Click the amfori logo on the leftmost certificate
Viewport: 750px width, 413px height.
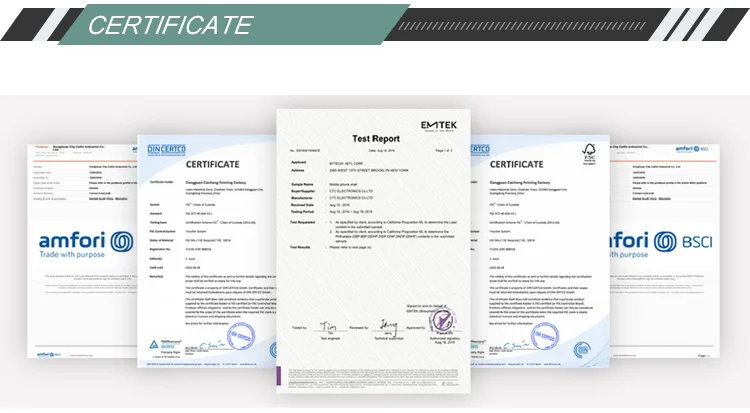click(x=86, y=241)
